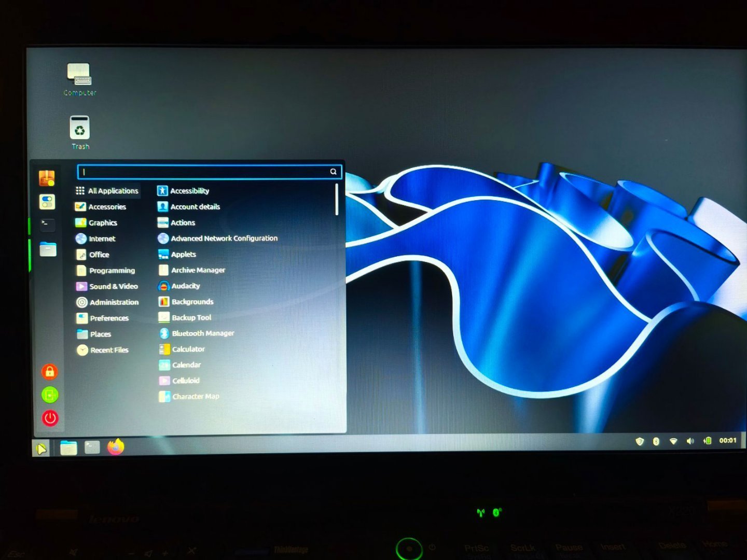Open terminal from the panel
Image resolution: width=747 pixels, height=560 pixels.
point(92,447)
